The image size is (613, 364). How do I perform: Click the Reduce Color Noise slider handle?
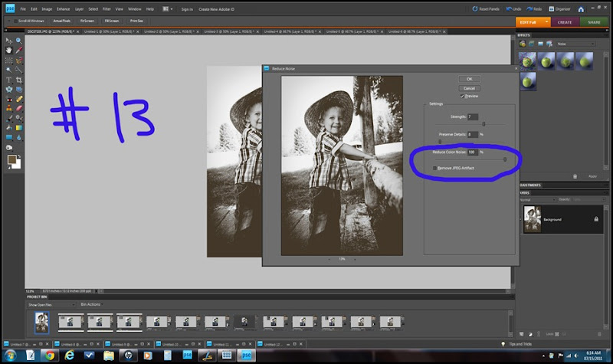[x=503, y=159]
